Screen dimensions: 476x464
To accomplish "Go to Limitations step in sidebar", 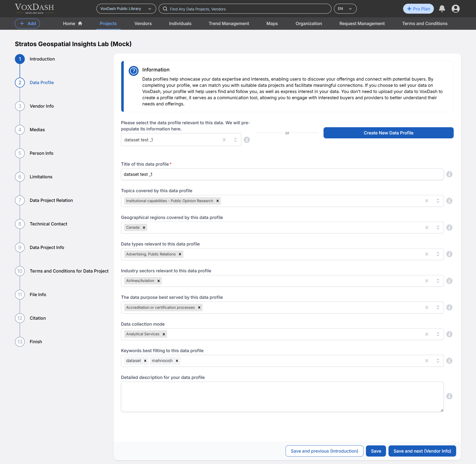I will pos(41,177).
